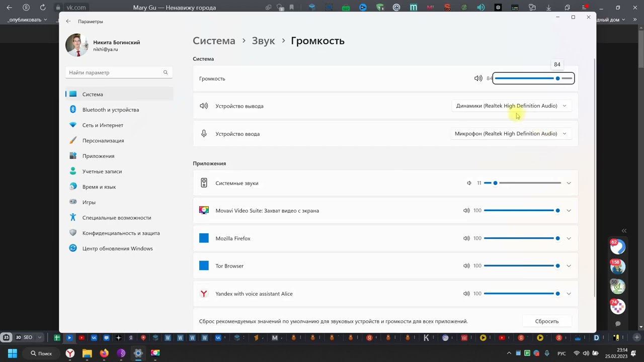Click the Settings gear on the taskbar
This screenshot has width=644, height=362.
point(138,353)
